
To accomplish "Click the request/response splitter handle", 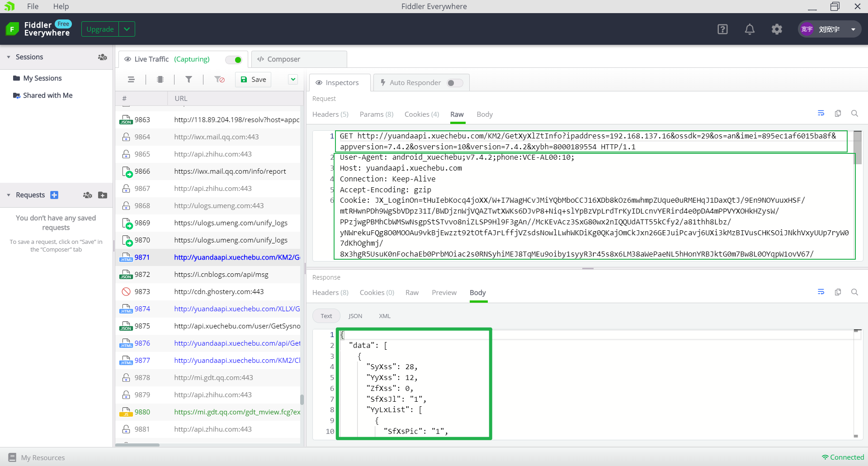I will (x=588, y=269).
